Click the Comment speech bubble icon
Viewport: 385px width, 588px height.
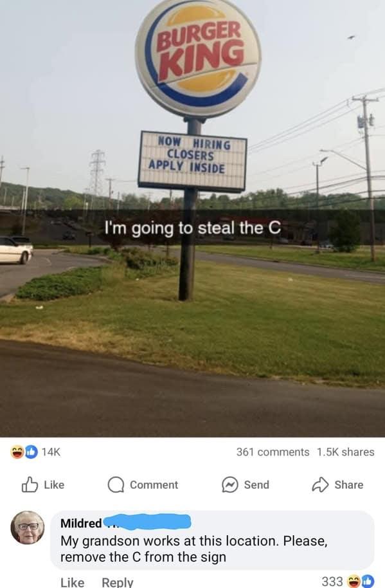point(116,484)
